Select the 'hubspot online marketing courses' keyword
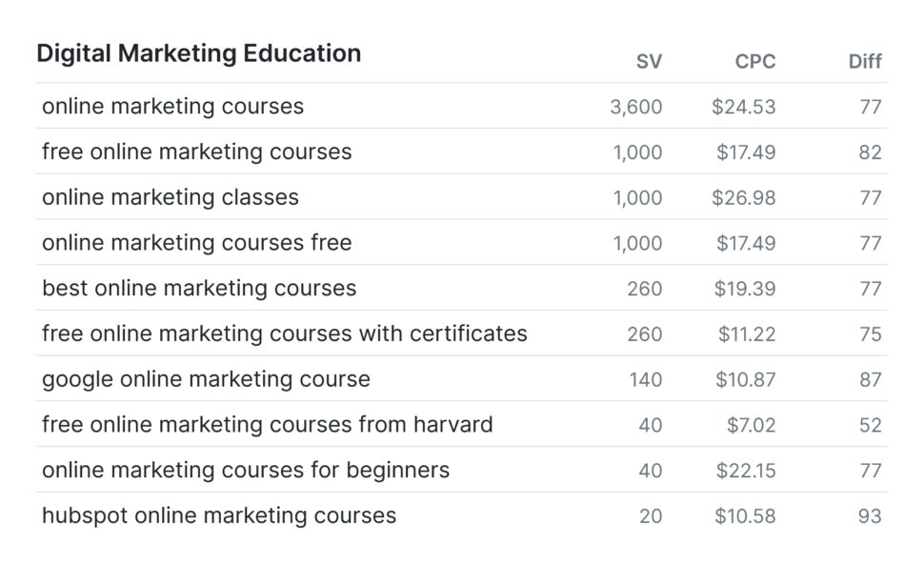The image size is (924, 564). [219, 515]
